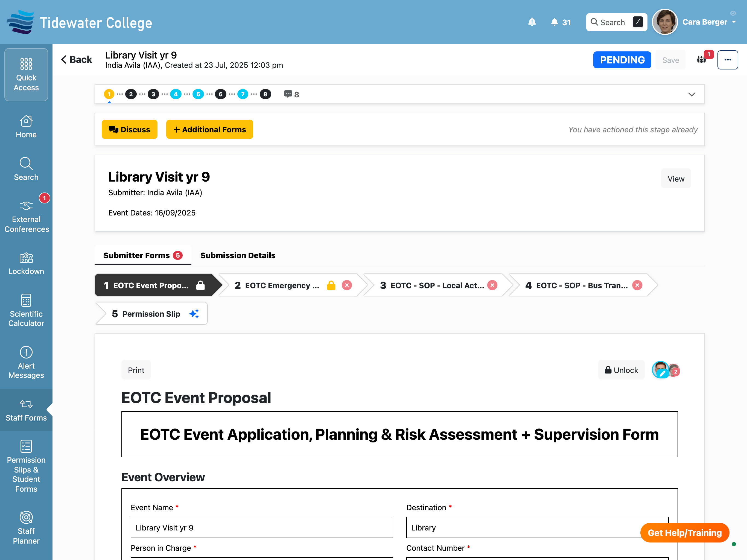Remove EOTC - SOP - Bus Transport form
The height and width of the screenshot is (560, 747).
click(x=637, y=285)
